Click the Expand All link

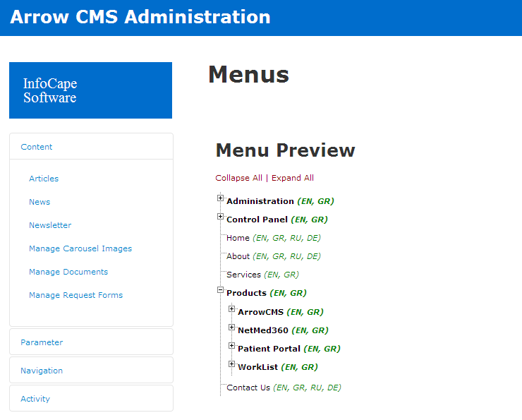click(293, 178)
